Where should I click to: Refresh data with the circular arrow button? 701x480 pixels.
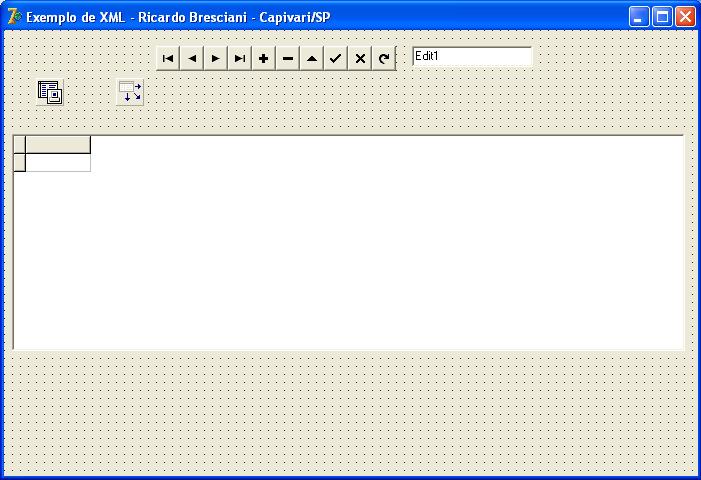point(384,58)
